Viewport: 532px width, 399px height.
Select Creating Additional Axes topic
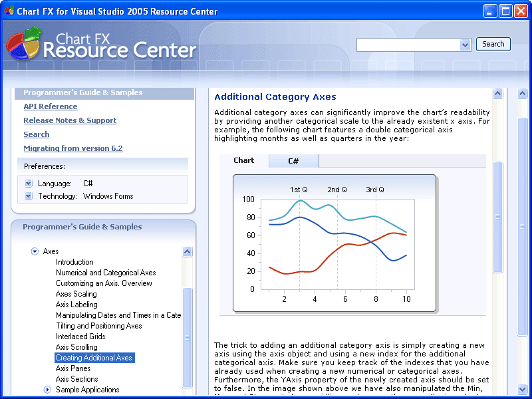(94, 358)
